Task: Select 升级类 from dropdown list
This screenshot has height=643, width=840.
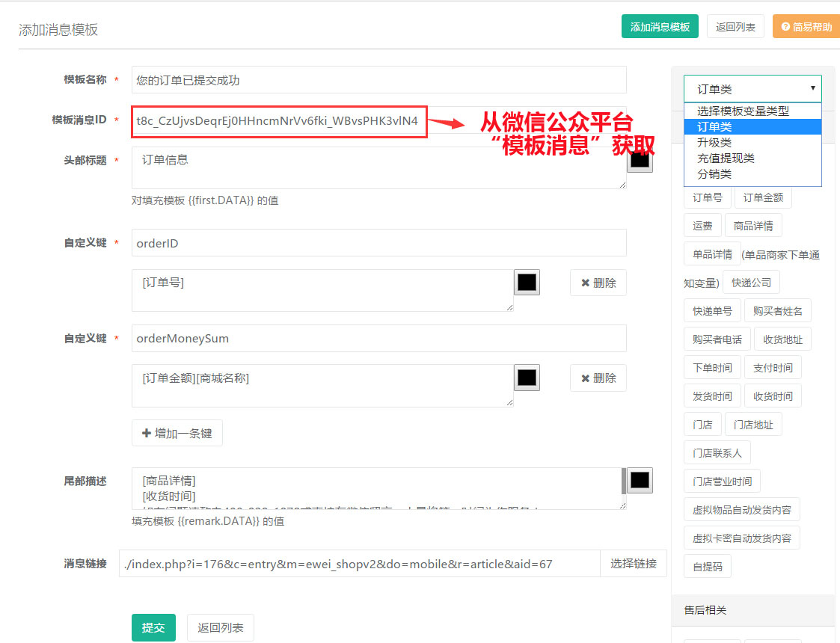Action: point(714,142)
